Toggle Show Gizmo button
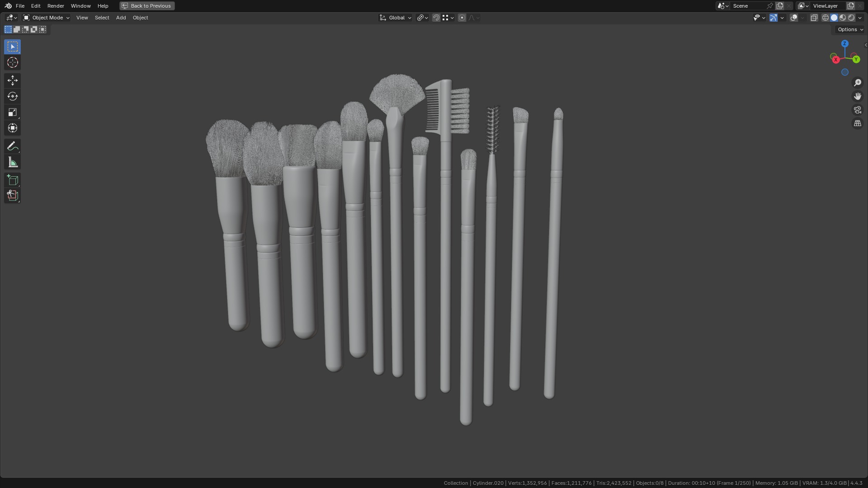 (x=774, y=18)
